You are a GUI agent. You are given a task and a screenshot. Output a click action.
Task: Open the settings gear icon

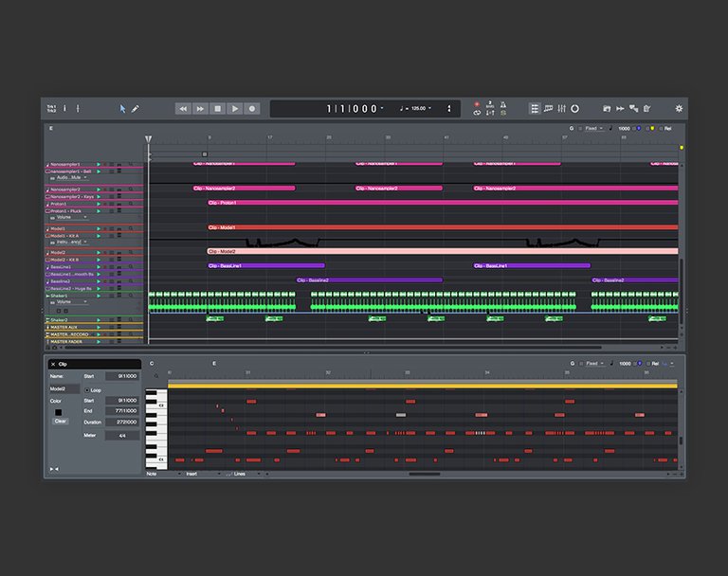pyautogui.click(x=679, y=109)
